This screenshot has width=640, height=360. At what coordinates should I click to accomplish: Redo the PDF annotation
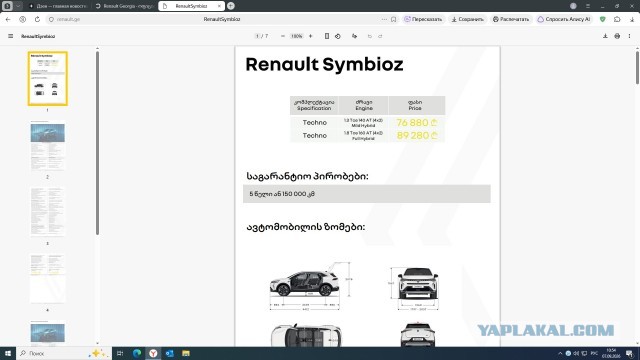pyautogui.click(x=380, y=36)
